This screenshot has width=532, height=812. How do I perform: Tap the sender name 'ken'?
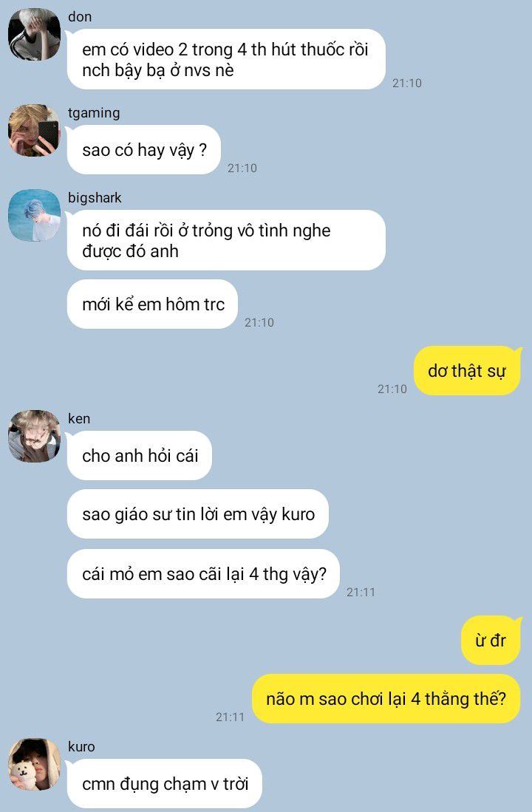(79, 418)
